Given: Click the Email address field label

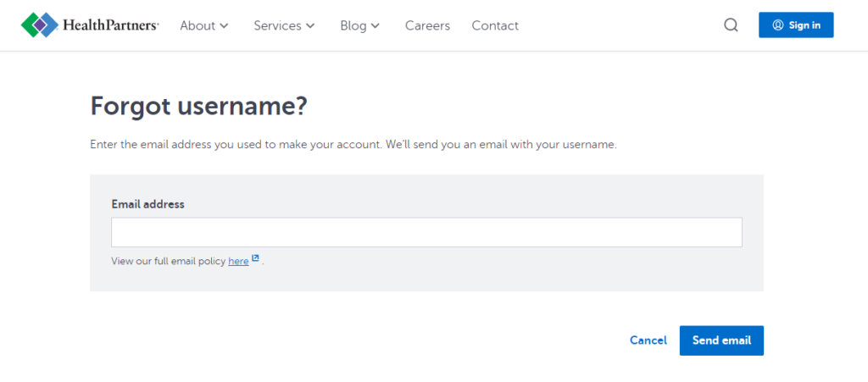Looking at the screenshot, I should point(147,204).
